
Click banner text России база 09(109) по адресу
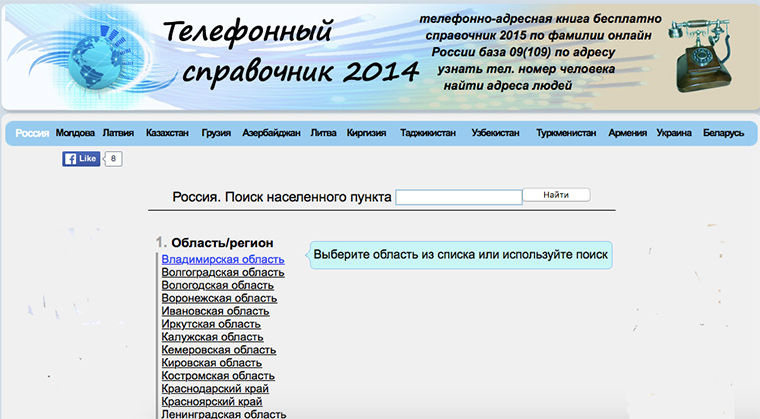click(x=523, y=52)
